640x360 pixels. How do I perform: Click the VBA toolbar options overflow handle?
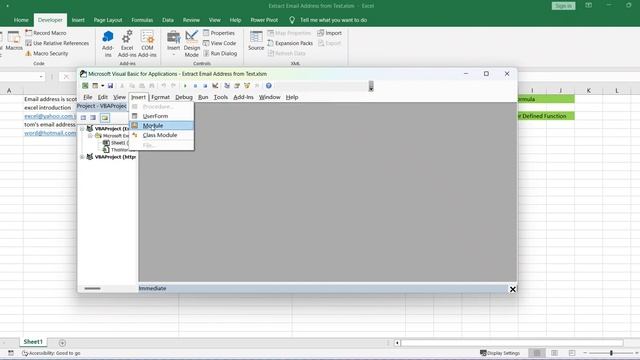371,86
